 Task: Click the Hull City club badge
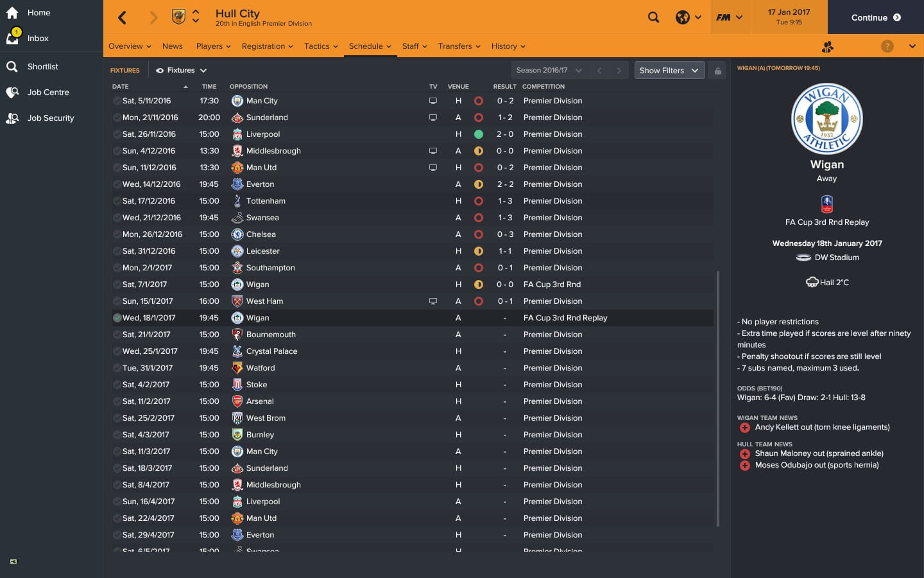[178, 17]
